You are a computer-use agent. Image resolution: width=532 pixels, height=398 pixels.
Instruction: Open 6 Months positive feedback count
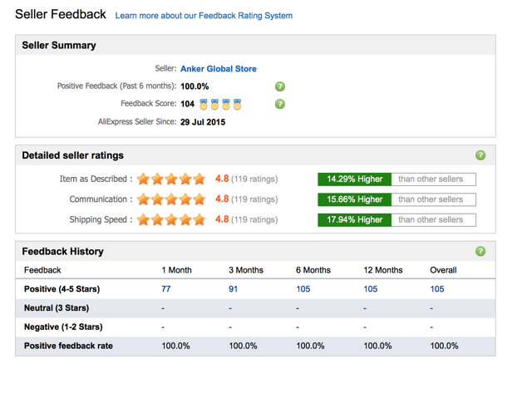(x=303, y=289)
